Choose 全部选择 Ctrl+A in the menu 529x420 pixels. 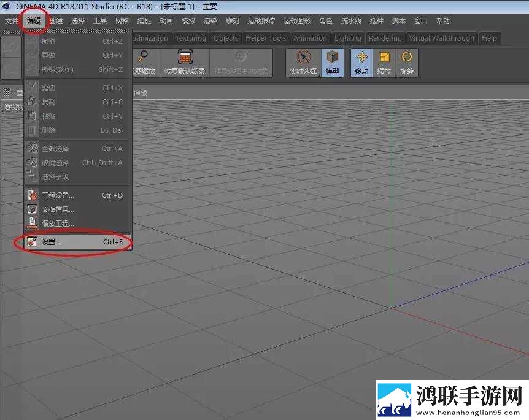pos(77,149)
